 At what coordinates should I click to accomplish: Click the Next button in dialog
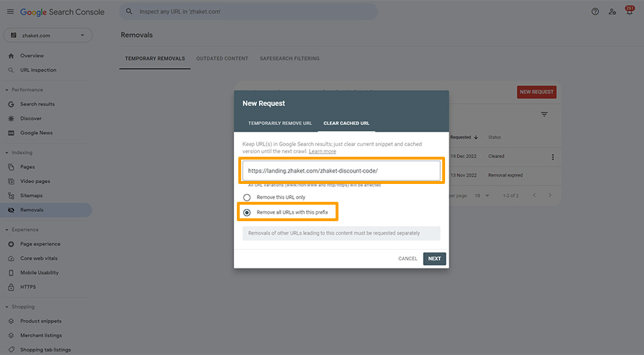[434, 259]
